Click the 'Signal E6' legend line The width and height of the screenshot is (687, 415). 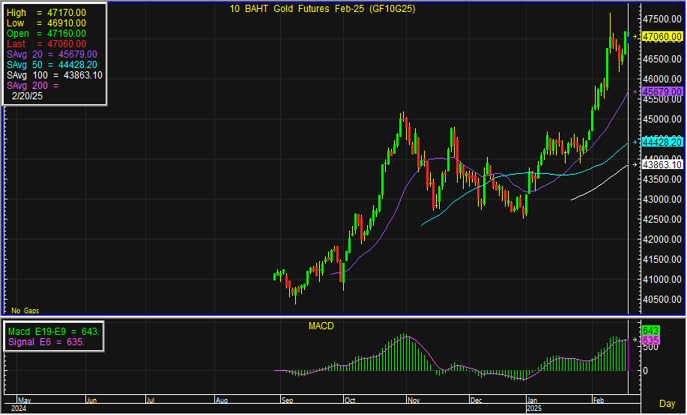(x=46, y=342)
